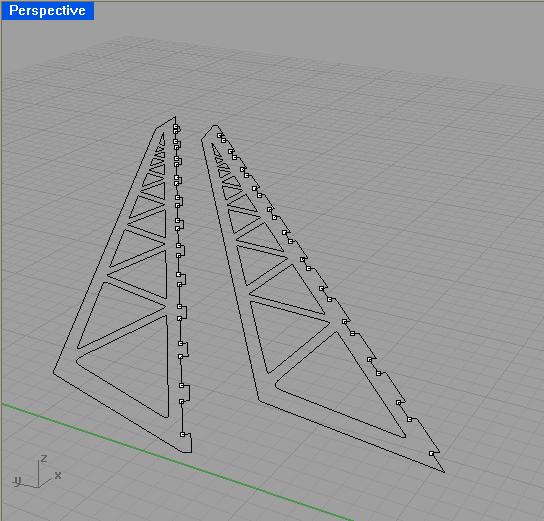Click the bottom-right pointed tip of right truss
The image size is (544, 521).
pyautogui.click(x=444, y=471)
